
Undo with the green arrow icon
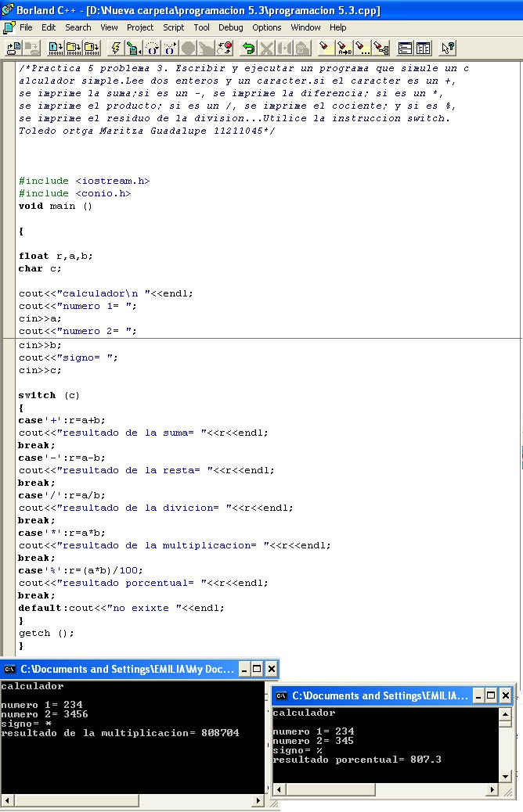click(248, 49)
